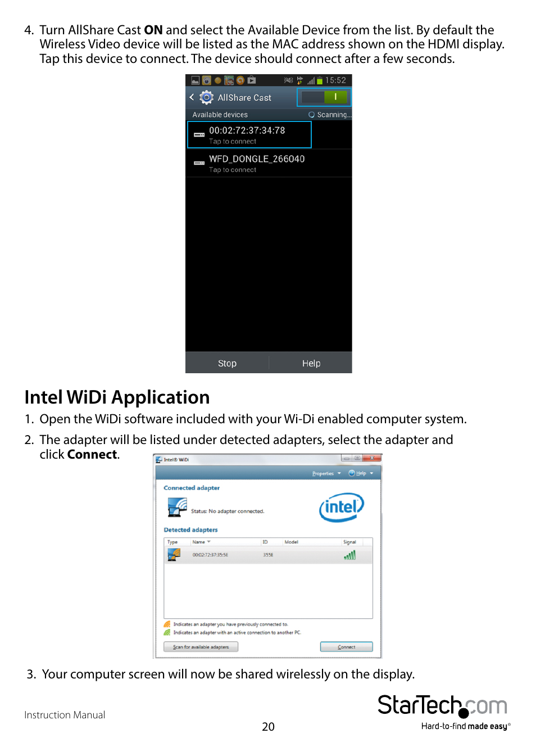Tap the Stop button in AllShare Cast
The width and height of the screenshot is (536, 756).
pos(227,363)
